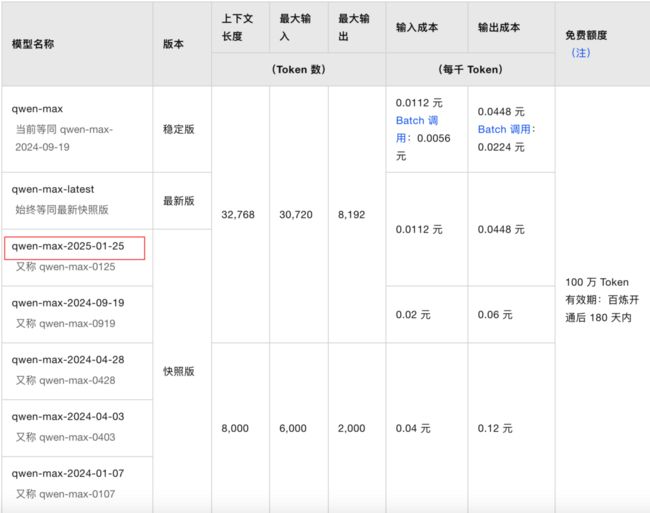Viewport: 650px width, 513px height.
Task: Click the 最大输入 column header
Action: pyautogui.click(x=295, y=27)
